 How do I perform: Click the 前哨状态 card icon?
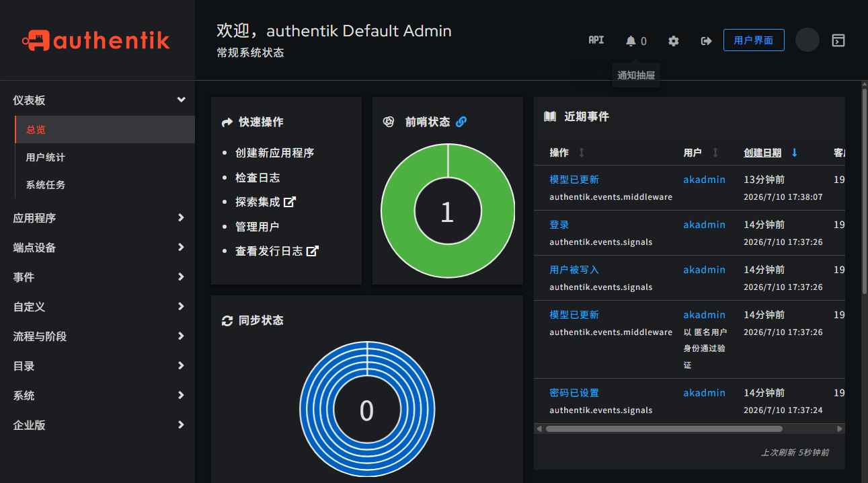[x=389, y=122]
